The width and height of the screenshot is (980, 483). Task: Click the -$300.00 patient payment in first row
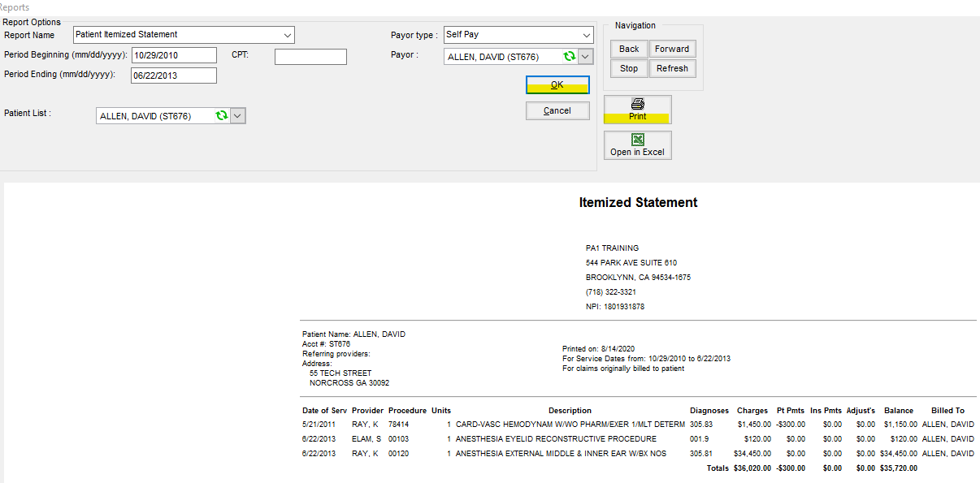791,424
